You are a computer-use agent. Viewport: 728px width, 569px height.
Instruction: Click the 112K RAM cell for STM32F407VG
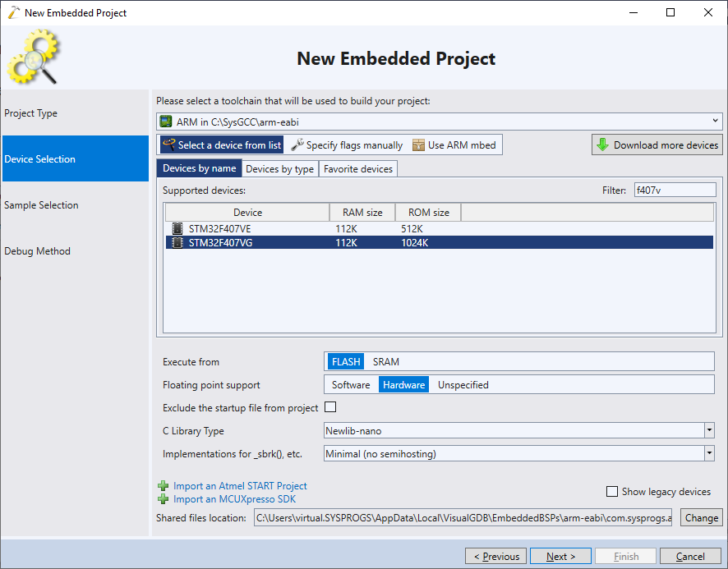tap(346, 242)
